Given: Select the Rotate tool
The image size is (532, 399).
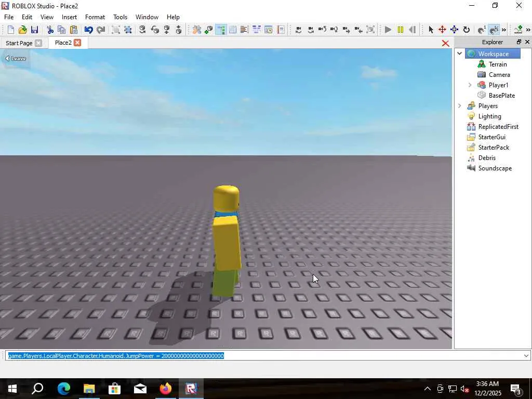Looking at the screenshot, I should point(467,30).
